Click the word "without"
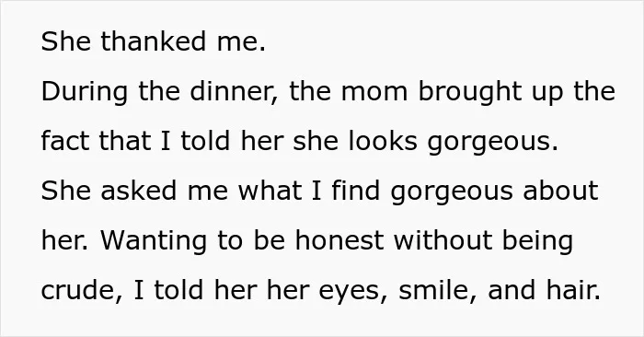 (443, 240)
